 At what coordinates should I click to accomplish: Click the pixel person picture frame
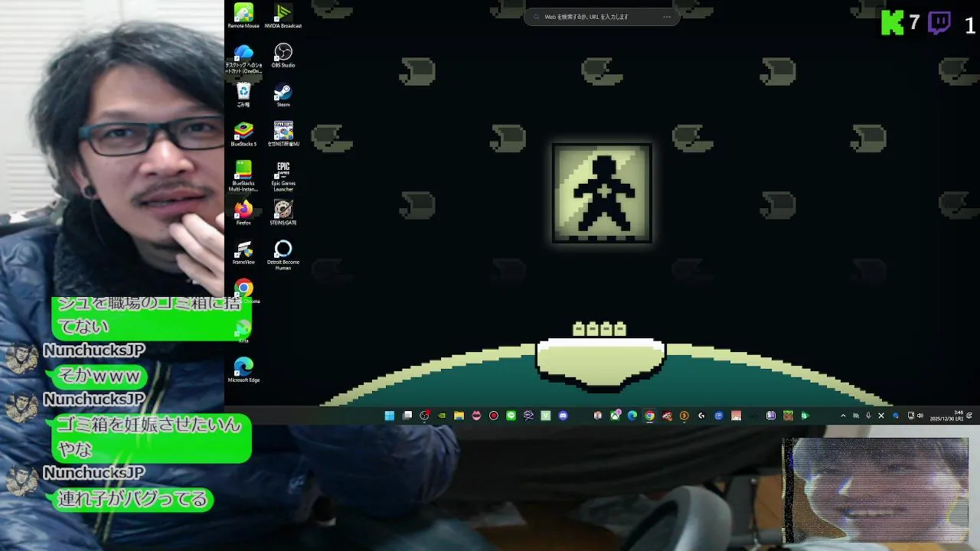602,194
